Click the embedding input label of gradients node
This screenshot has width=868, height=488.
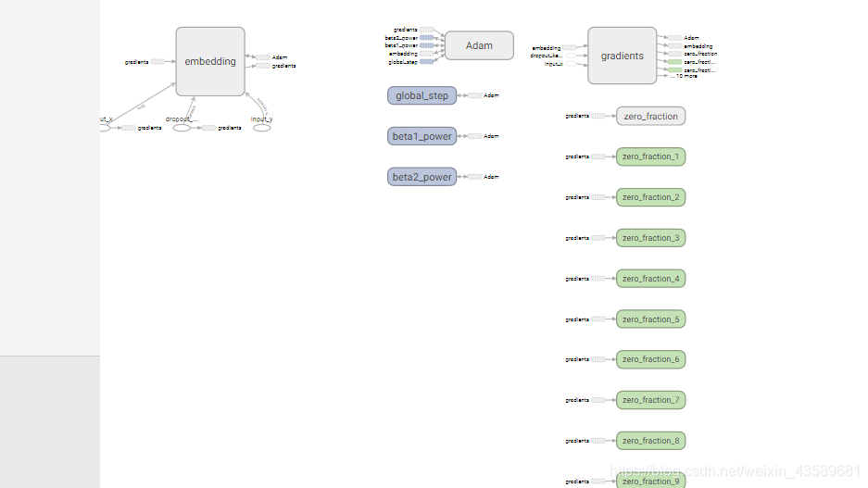click(x=547, y=48)
